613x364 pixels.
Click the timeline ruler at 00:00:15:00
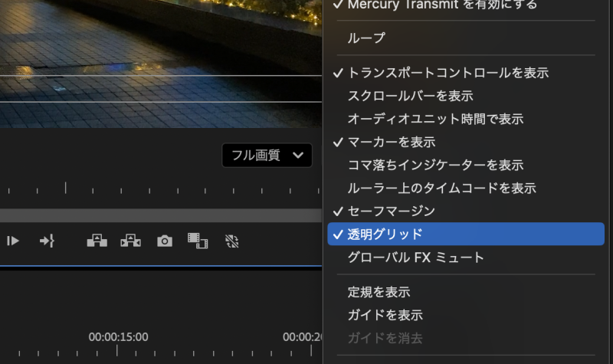117,350
